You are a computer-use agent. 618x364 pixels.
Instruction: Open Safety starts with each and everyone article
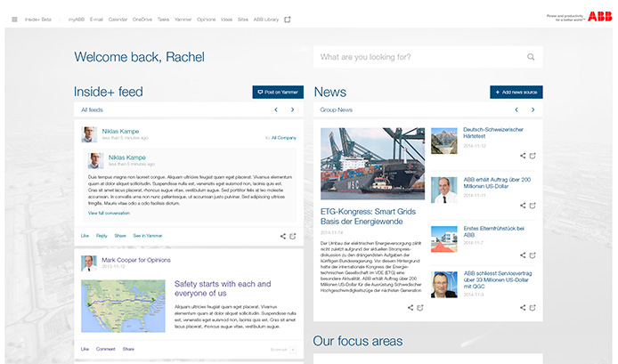pyautogui.click(x=223, y=288)
